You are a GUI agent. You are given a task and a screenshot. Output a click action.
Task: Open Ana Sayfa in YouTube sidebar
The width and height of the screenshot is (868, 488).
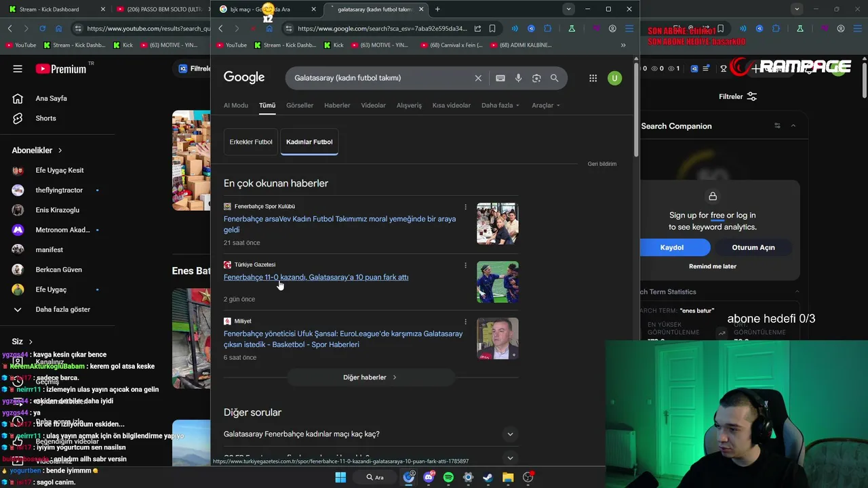coord(51,98)
